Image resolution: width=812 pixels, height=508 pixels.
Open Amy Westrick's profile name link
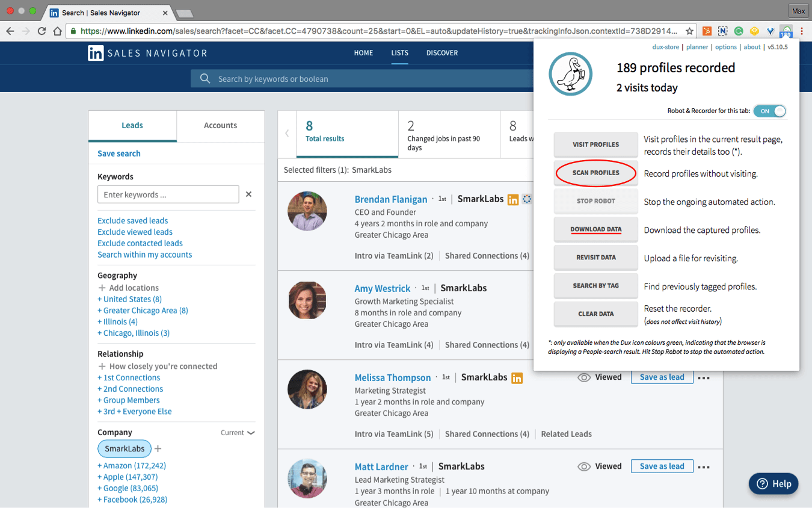click(x=383, y=289)
